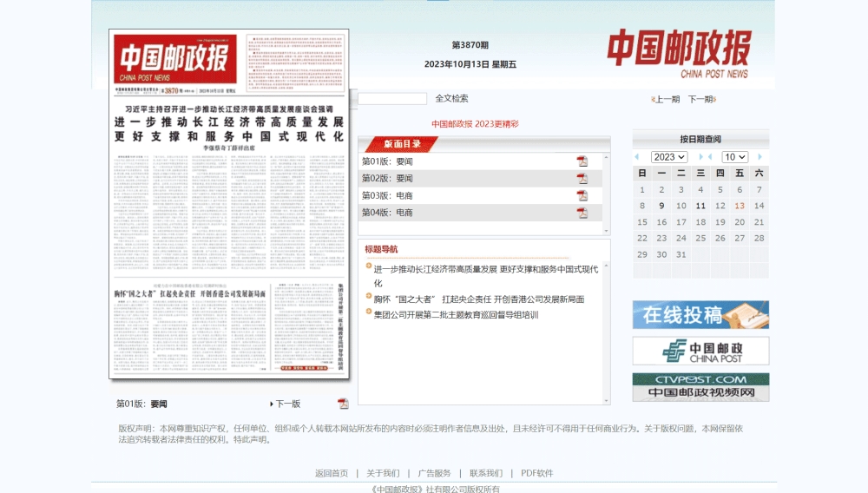
Task: Select calendar date 2
Action: click(661, 190)
